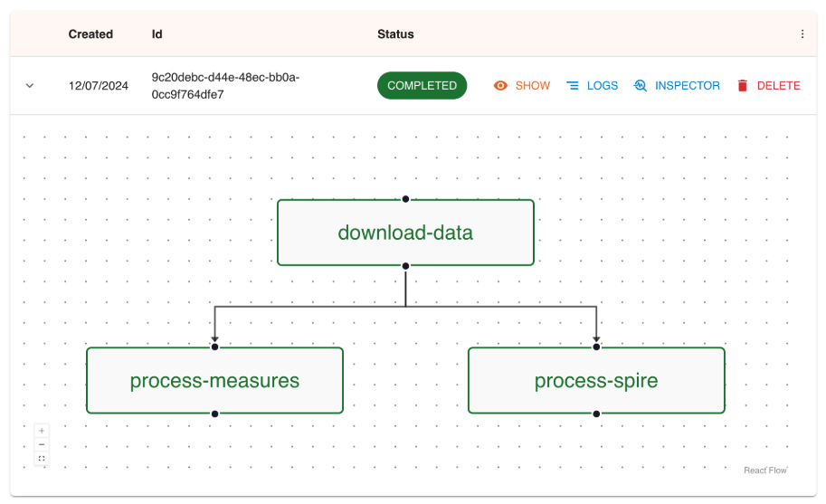Click the top handle of process-measures node
Image resolution: width=826 pixels, height=504 pixels.
tap(214, 347)
